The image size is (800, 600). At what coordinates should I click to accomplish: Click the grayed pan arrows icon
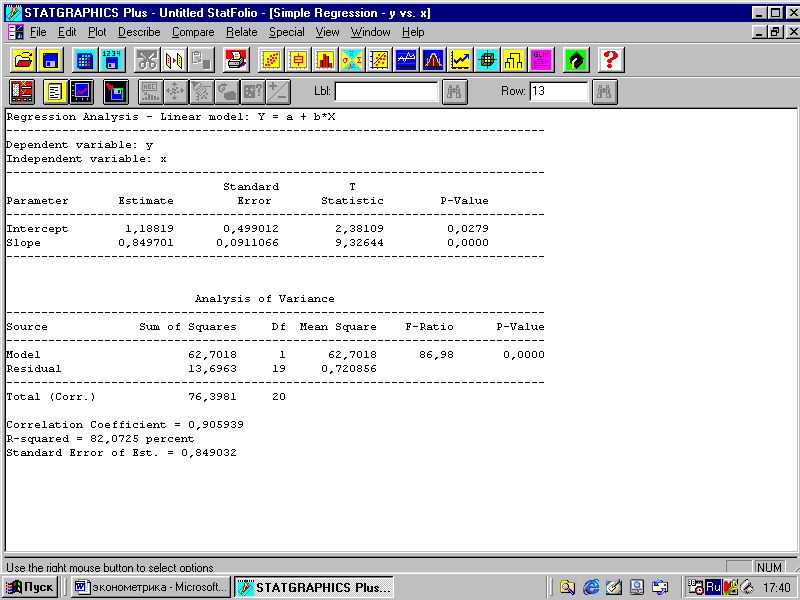tap(176, 92)
